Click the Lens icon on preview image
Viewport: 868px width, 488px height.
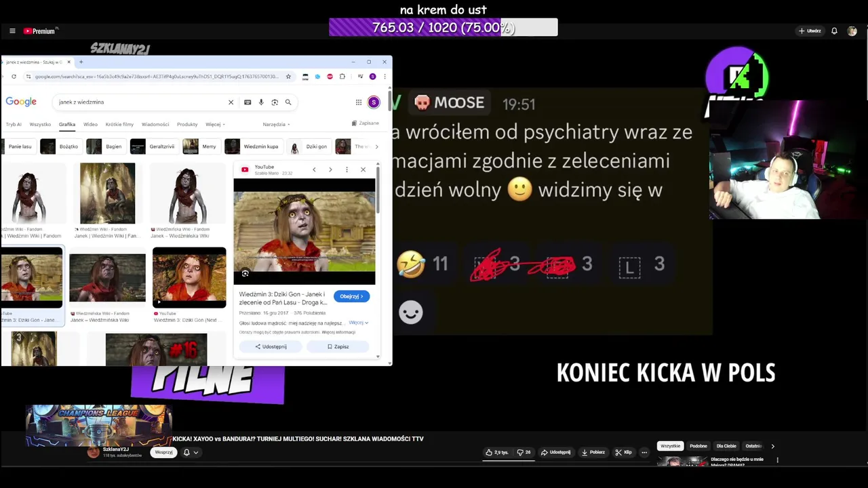[x=245, y=274]
